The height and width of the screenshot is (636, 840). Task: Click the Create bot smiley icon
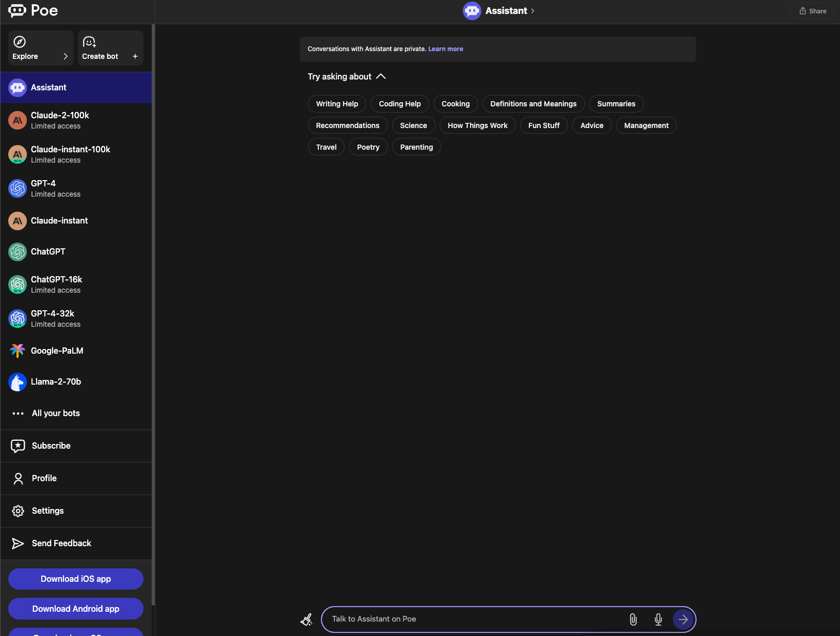[x=89, y=42]
